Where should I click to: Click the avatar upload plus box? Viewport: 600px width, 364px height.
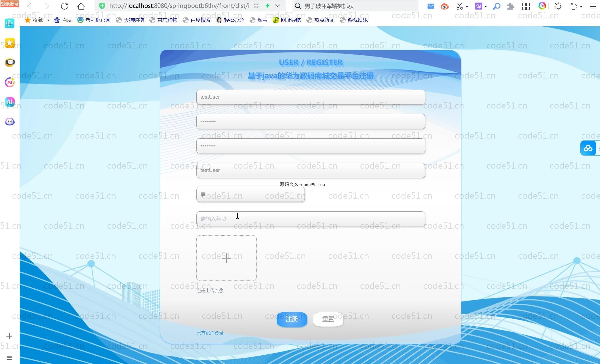226,258
